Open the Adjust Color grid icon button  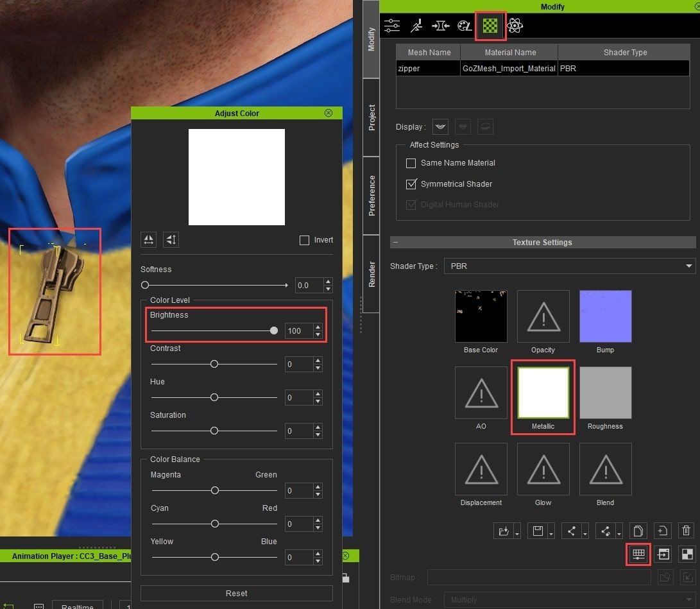point(638,554)
